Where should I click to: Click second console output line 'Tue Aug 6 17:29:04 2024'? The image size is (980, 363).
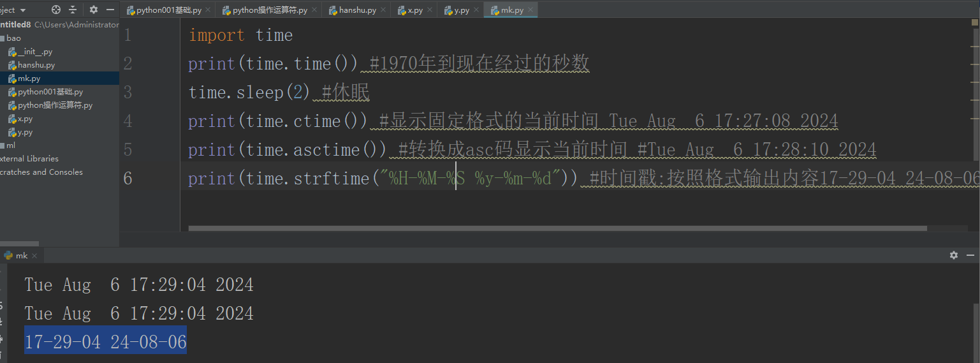[139, 314]
